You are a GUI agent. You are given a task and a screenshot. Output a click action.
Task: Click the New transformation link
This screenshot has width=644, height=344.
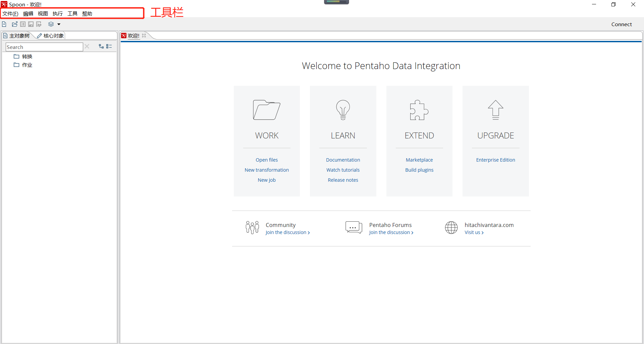[267, 170]
